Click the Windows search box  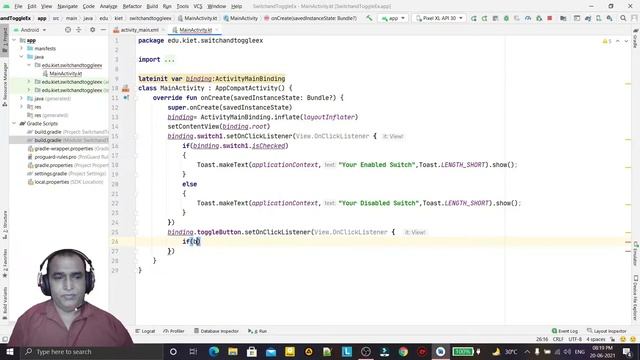tap(91, 351)
